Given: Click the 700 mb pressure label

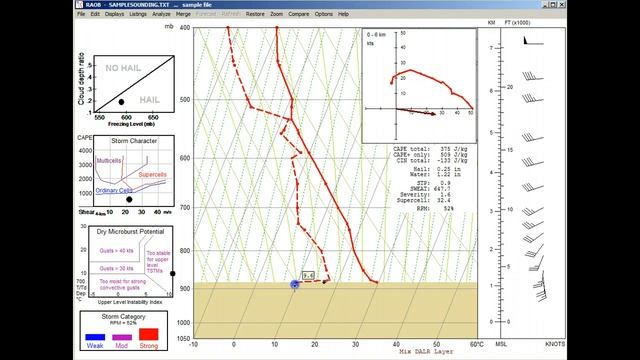Looking at the screenshot, I should [185, 208].
